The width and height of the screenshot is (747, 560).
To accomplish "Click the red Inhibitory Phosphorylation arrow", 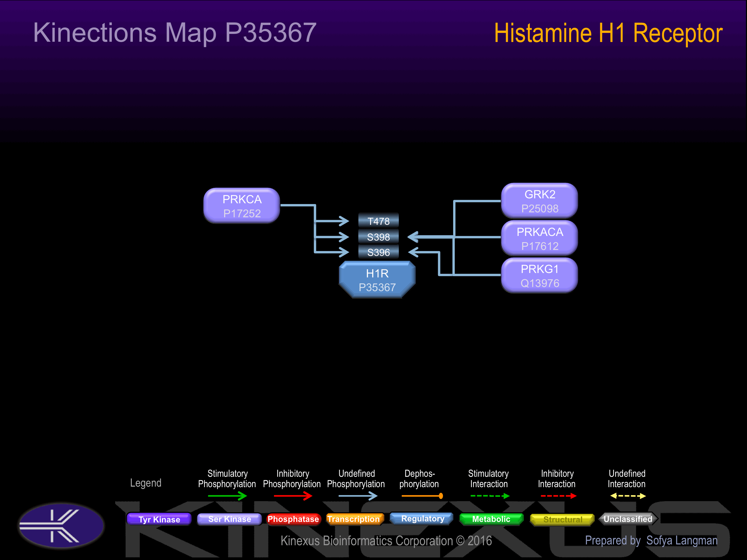I will (x=293, y=496).
